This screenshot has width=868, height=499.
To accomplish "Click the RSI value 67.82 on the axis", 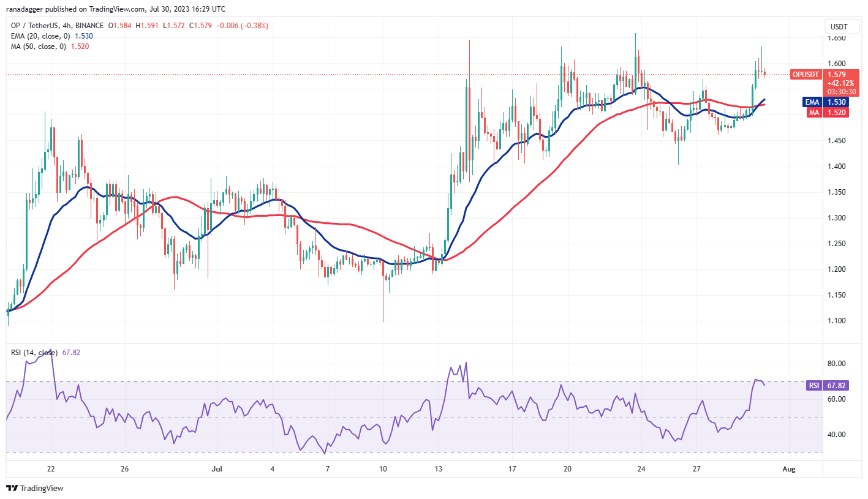I will coord(837,385).
